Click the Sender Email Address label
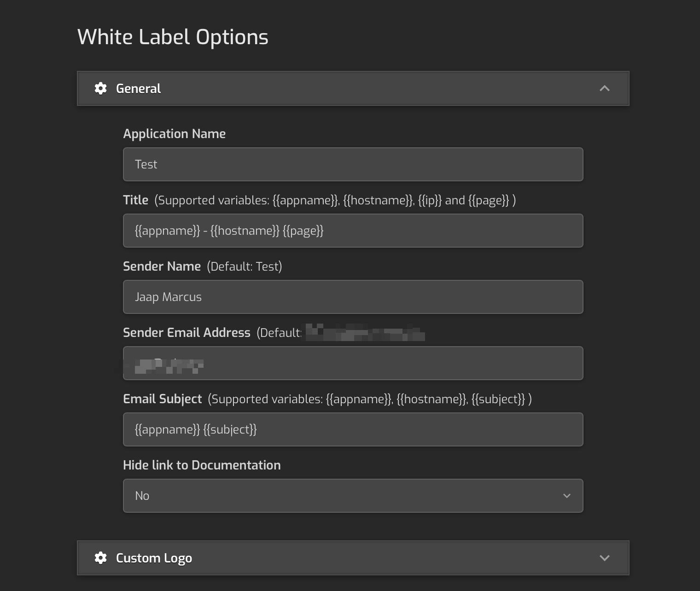The height and width of the screenshot is (591, 700). pyautogui.click(x=187, y=332)
